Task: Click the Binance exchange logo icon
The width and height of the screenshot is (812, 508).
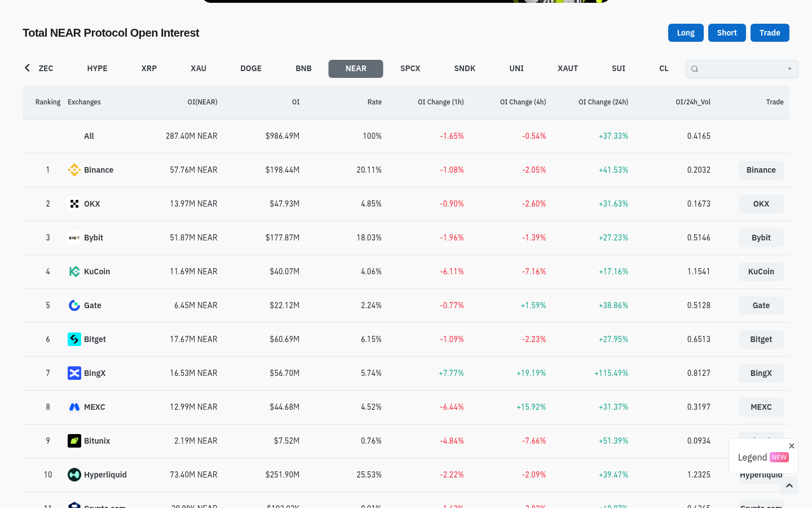Action: (74, 170)
